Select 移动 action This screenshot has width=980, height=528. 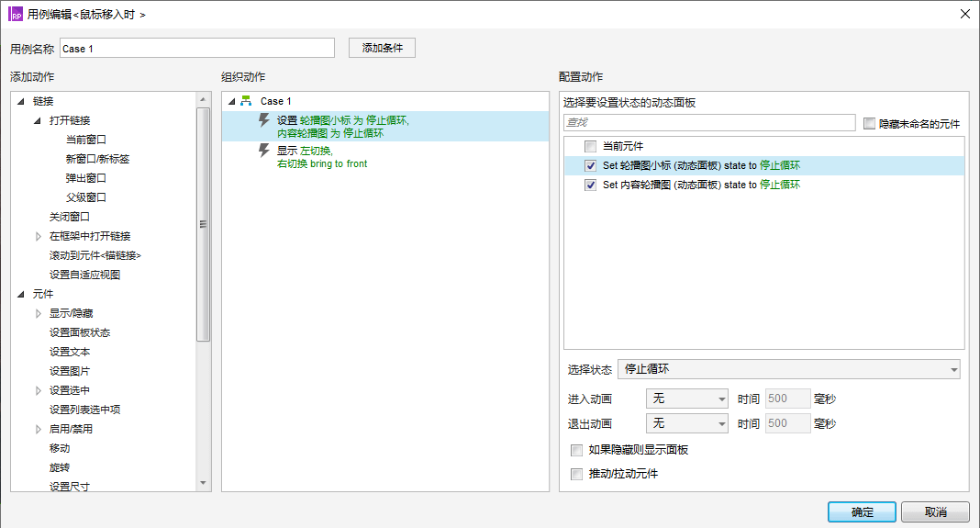tap(60, 448)
